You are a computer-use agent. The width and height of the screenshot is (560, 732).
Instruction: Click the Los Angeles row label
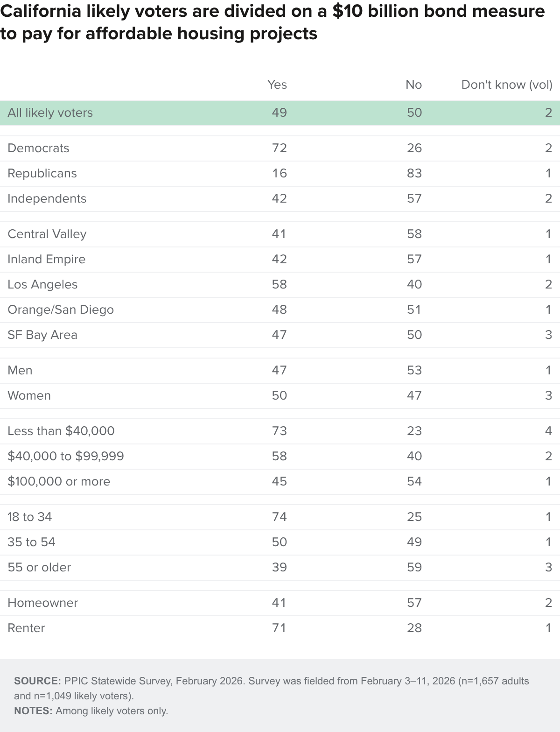point(42,284)
